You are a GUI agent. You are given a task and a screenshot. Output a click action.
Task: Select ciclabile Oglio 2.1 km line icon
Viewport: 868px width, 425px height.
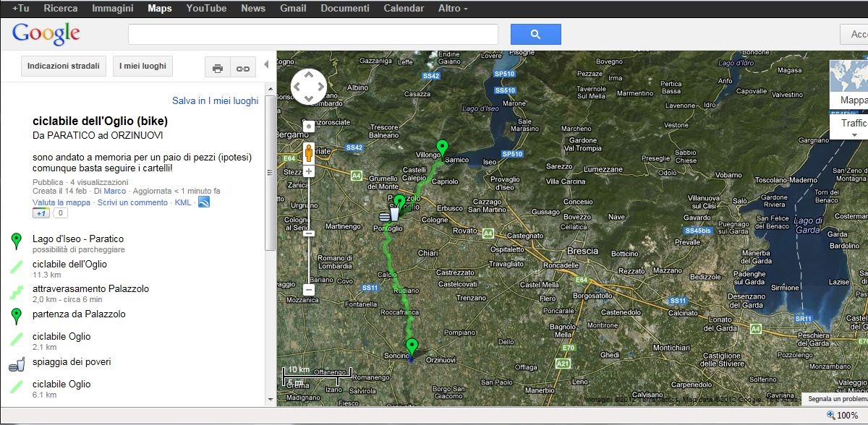[16, 340]
